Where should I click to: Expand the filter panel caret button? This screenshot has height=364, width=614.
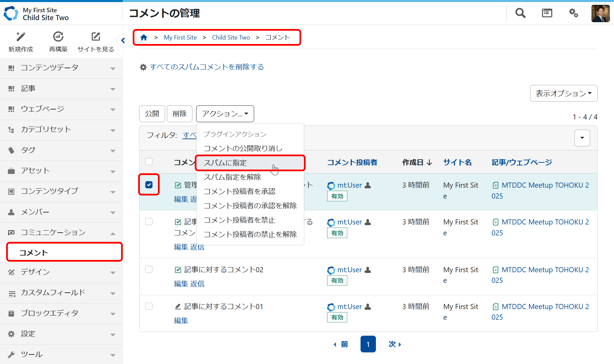coord(582,138)
